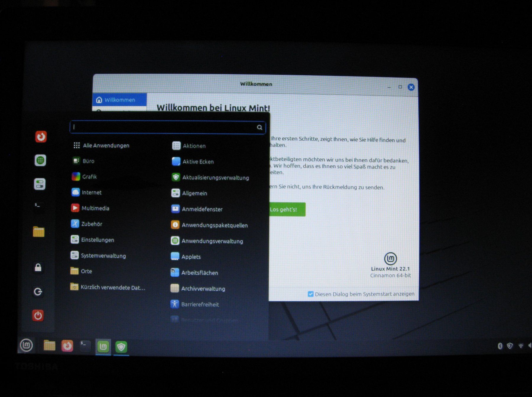Launch the Aktionen application entry
The image size is (532, 397).
189,146
